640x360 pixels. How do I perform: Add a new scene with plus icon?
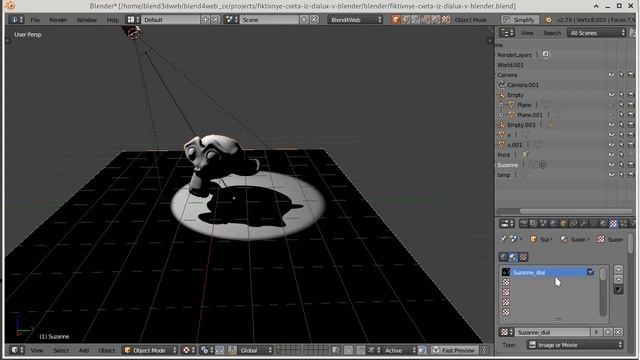tap(304, 20)
